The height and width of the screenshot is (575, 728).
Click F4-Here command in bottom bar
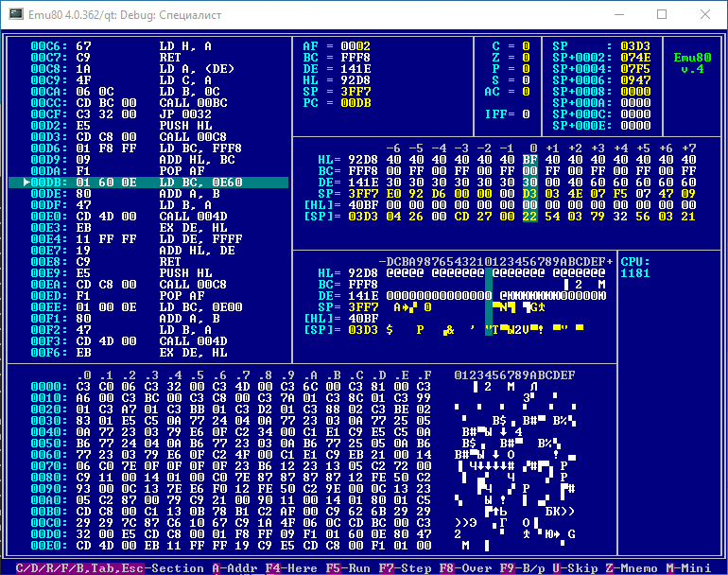pyautogui.click(x=289, y=568)
